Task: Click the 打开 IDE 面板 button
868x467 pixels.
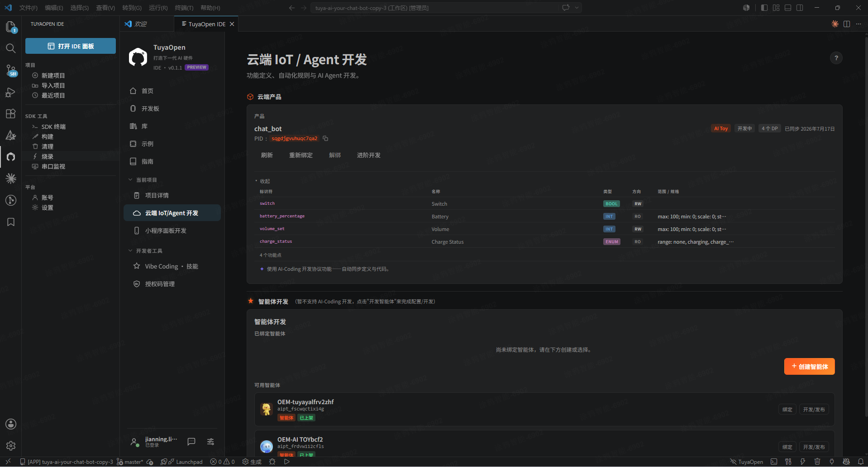Action: pos(71,46)
